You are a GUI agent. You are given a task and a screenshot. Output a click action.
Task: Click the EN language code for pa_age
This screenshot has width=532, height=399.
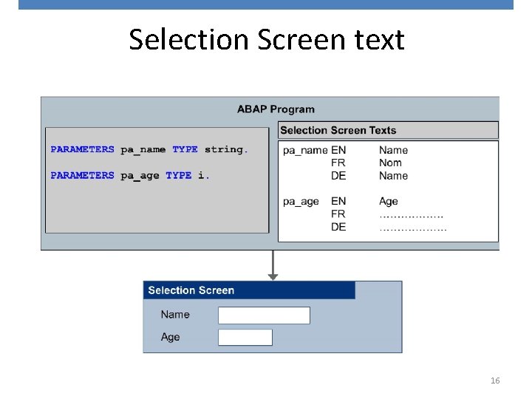pos(338,201)
